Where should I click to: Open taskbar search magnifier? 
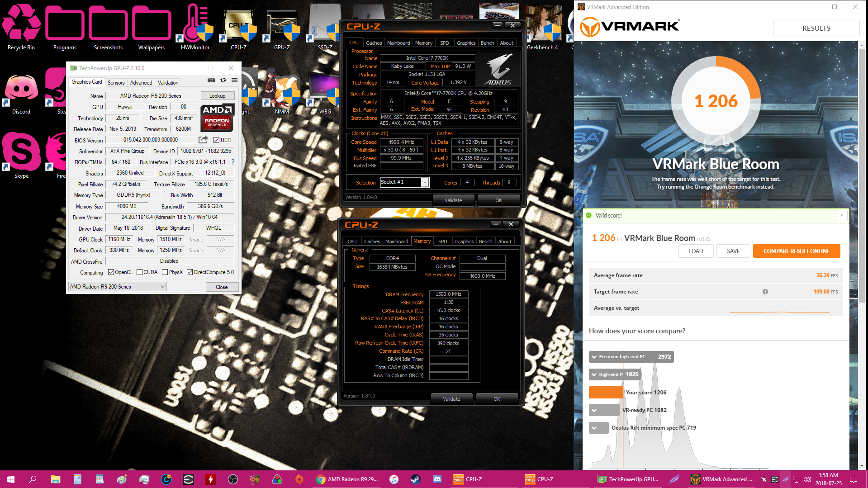33,479
